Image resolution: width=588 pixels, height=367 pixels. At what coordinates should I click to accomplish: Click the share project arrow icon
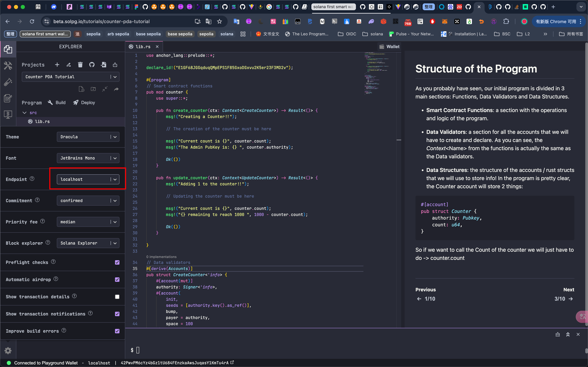pos(116,89)
